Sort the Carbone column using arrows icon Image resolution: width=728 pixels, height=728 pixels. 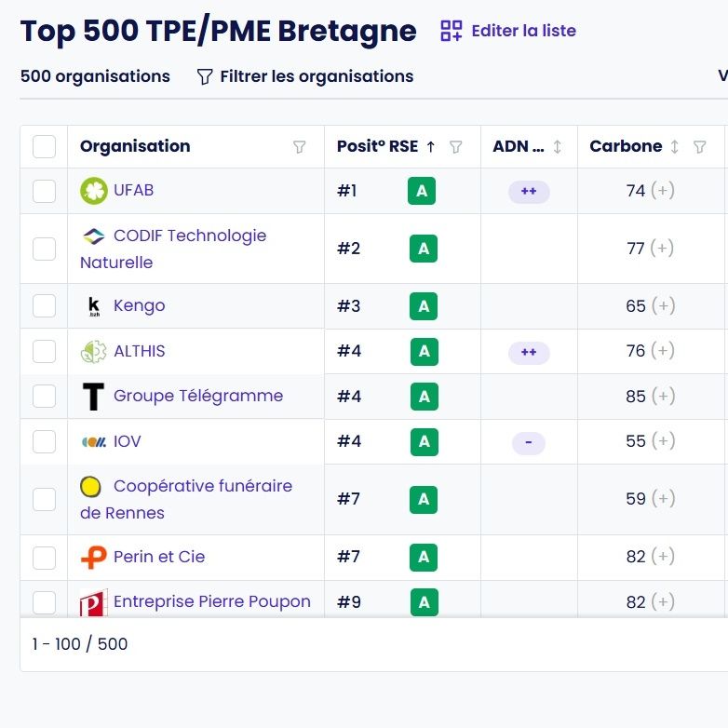tap(675, 147)
